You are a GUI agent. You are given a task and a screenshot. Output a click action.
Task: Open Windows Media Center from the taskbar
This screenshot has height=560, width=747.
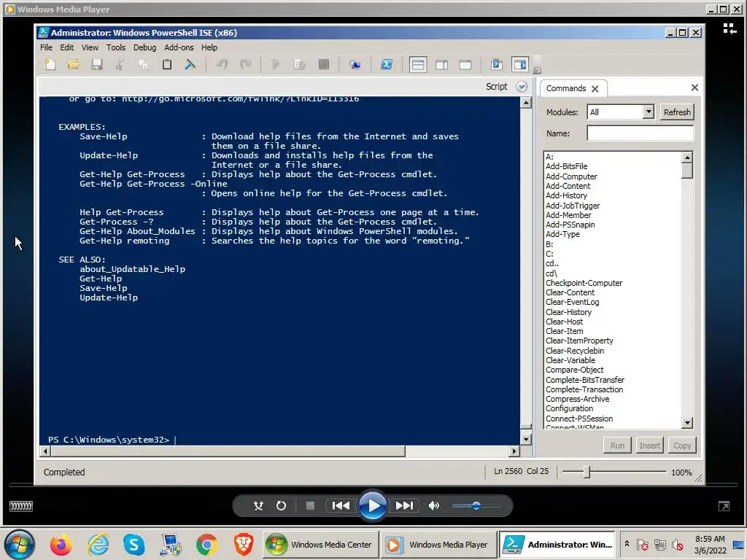pos(320,545)
